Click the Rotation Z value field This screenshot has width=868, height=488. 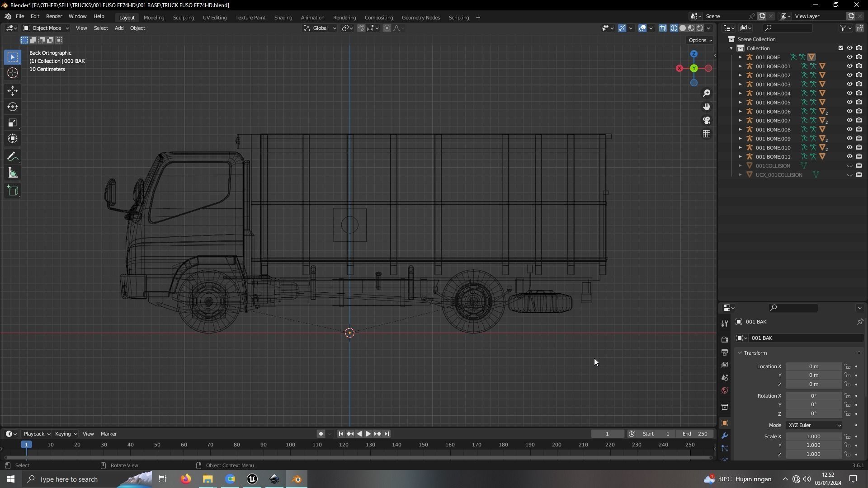[x=813, y=414]
